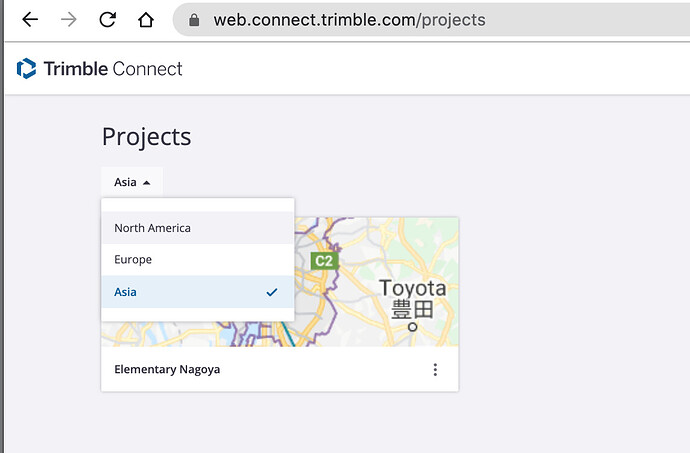The width and height of the screenshot is (690, 453).
Task: Click the lock icon for site info
Action: click(x=194, y=20)
